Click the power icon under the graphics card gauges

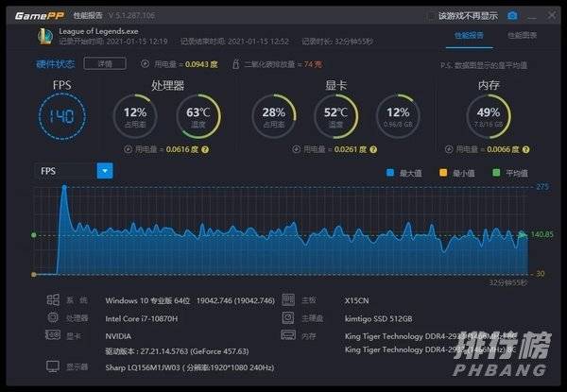296,149
